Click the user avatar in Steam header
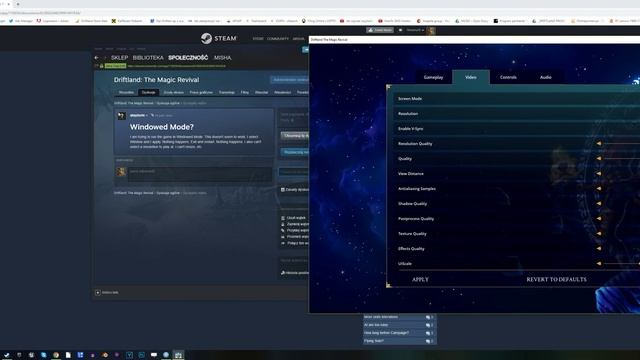640x360 pixels. pyautogui.click(x=431, y=31)
